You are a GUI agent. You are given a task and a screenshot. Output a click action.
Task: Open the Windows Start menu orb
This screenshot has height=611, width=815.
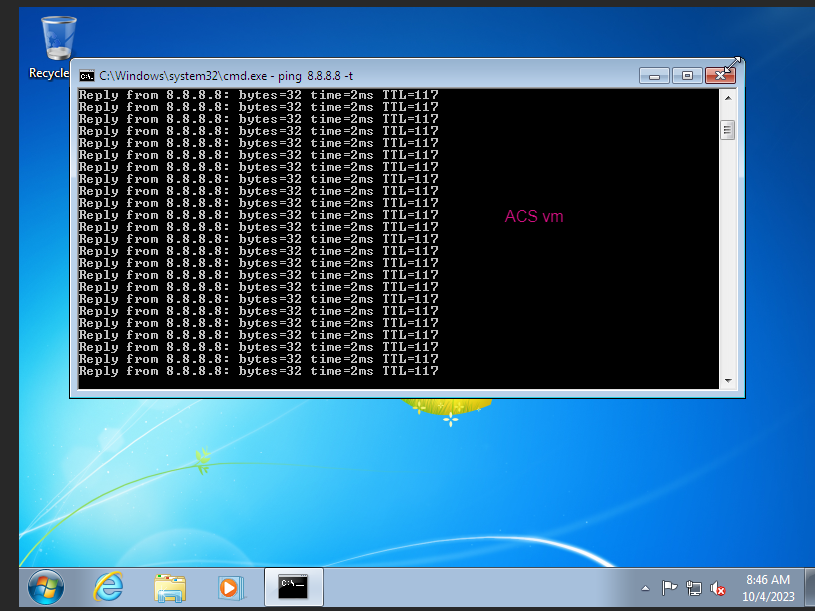46,588
